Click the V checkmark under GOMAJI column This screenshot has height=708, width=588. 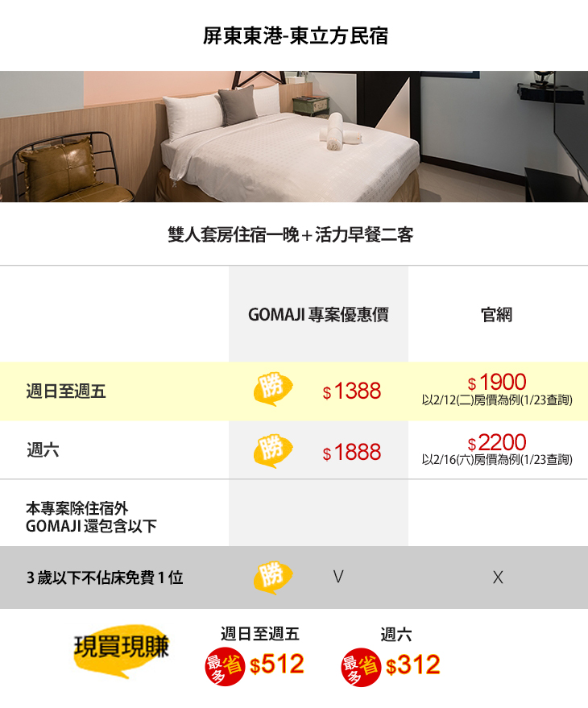(x=338, y=577)
